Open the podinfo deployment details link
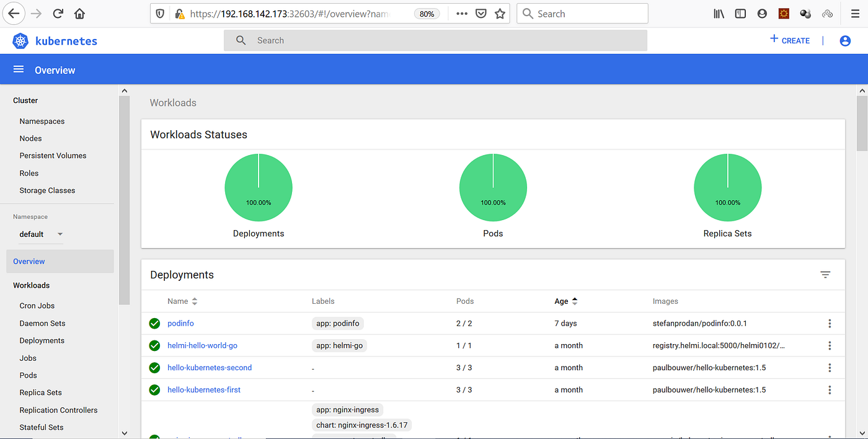The height and width of the screenshot is (439, 868). click(x=180, y=323)
